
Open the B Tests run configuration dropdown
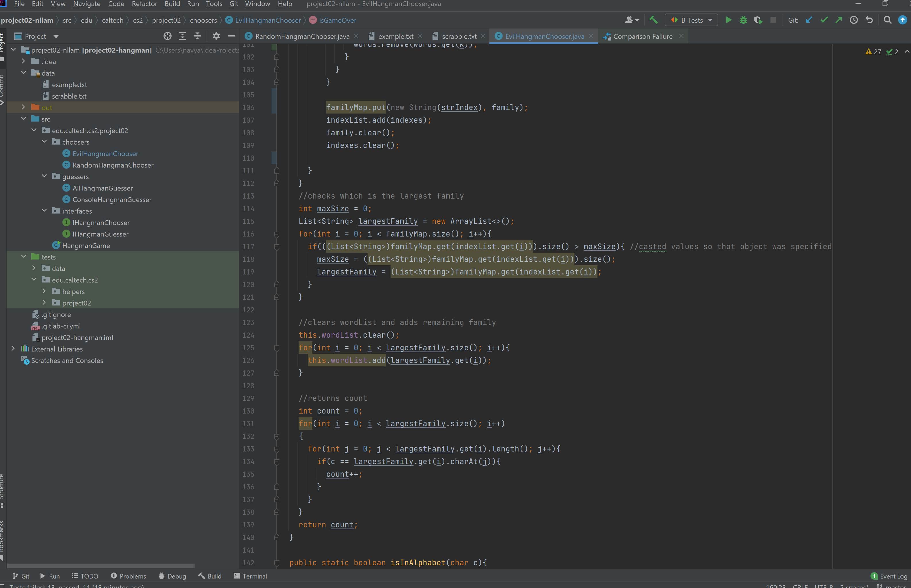[691, 20]
